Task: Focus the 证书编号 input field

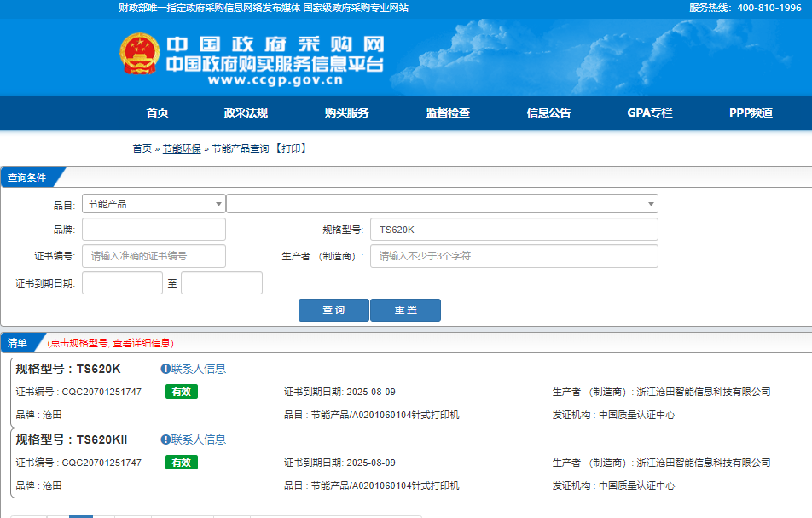Action: [x=154, y=256]
